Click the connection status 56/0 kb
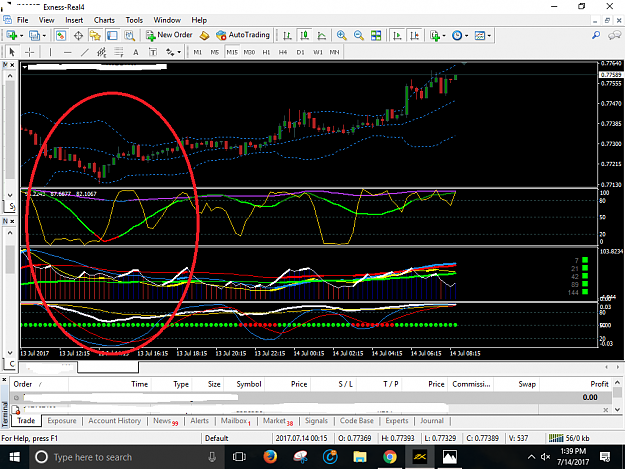625x469 pixels. pos(569,438)
